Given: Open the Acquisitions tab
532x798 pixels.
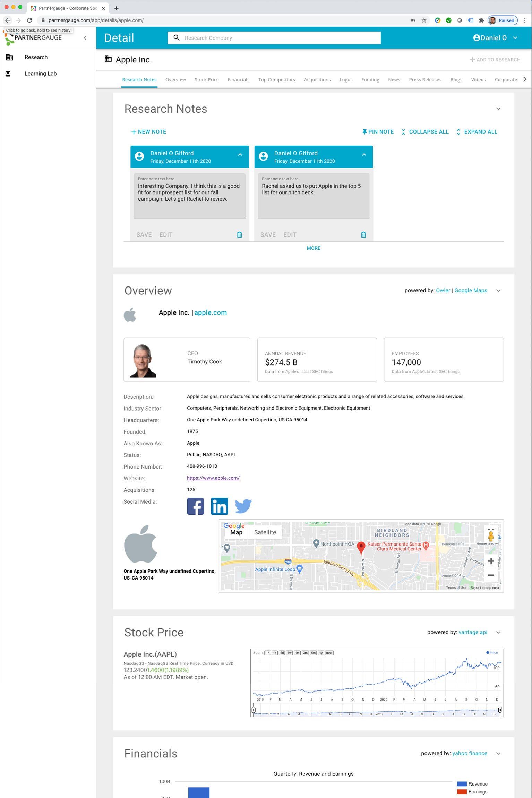Looking at the screenshot, I should click(x=317, y=80).
